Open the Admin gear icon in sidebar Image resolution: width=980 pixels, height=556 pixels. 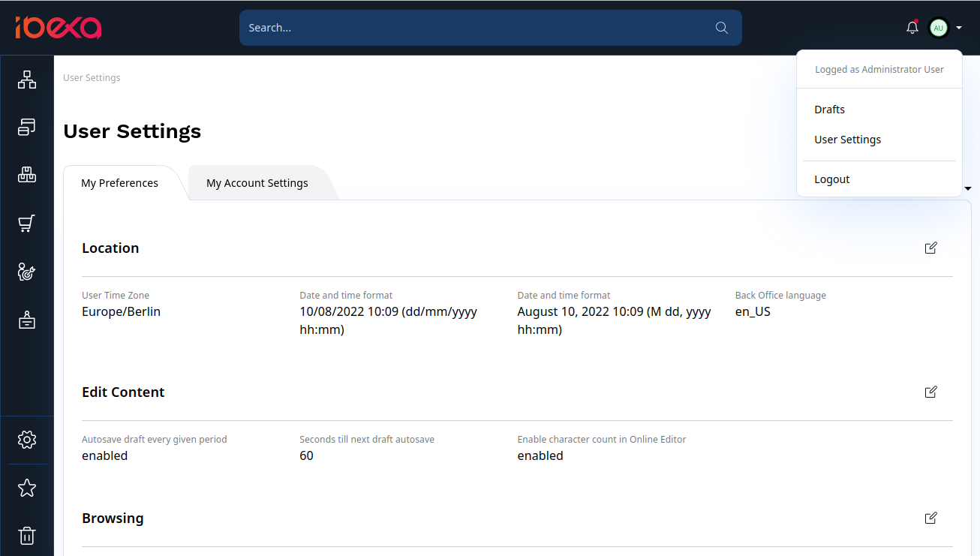[27, 440]
